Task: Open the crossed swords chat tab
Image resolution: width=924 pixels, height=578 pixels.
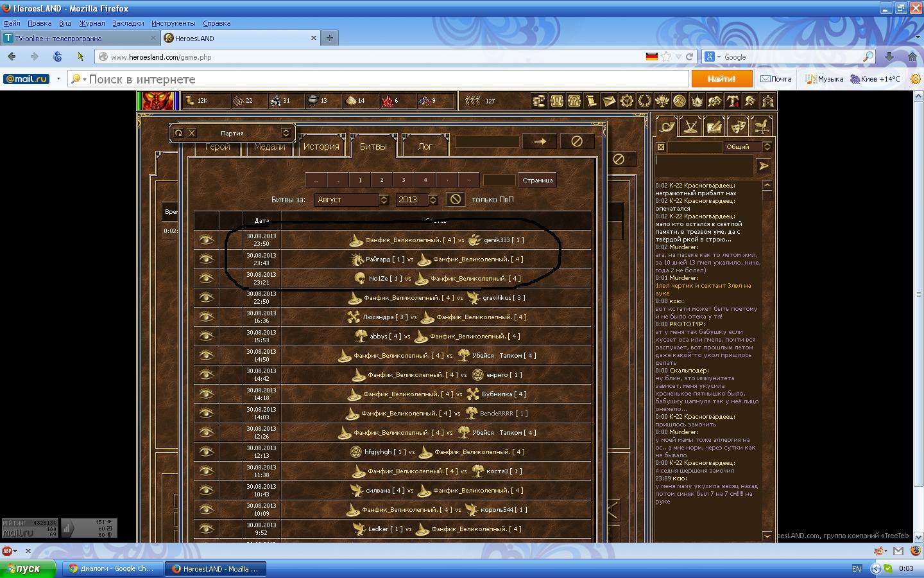Action: (690, 127)
